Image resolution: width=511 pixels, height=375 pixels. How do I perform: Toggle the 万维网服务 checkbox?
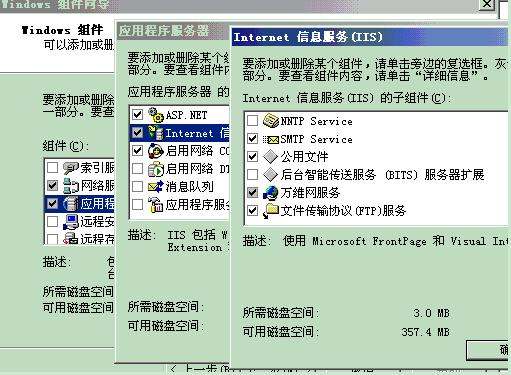(x=253, y=192)
